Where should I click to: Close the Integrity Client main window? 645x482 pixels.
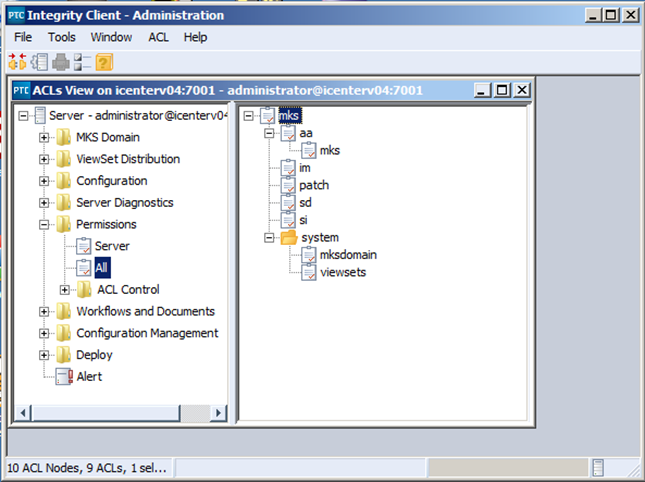(x=630, y=15)
